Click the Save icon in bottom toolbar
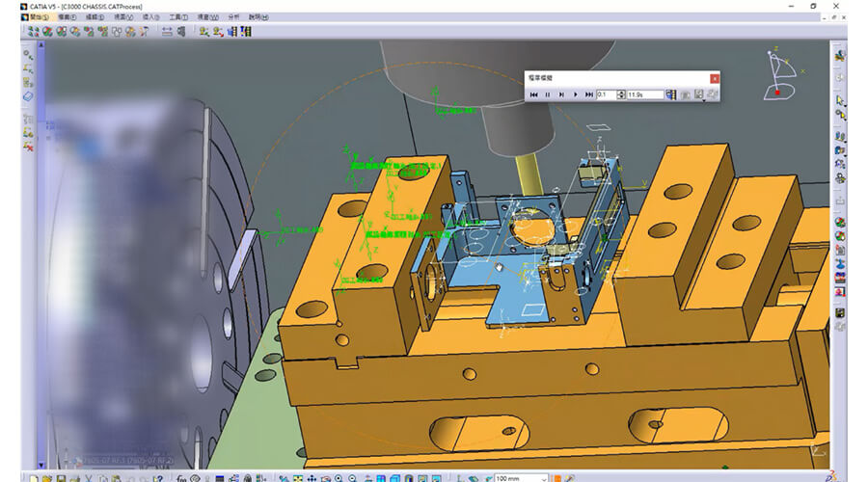The image size is (868, 482). pos(62,478)
